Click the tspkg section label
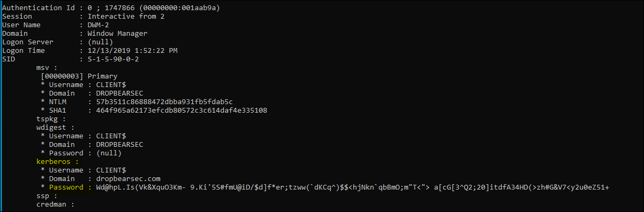 tap(51, 119)
